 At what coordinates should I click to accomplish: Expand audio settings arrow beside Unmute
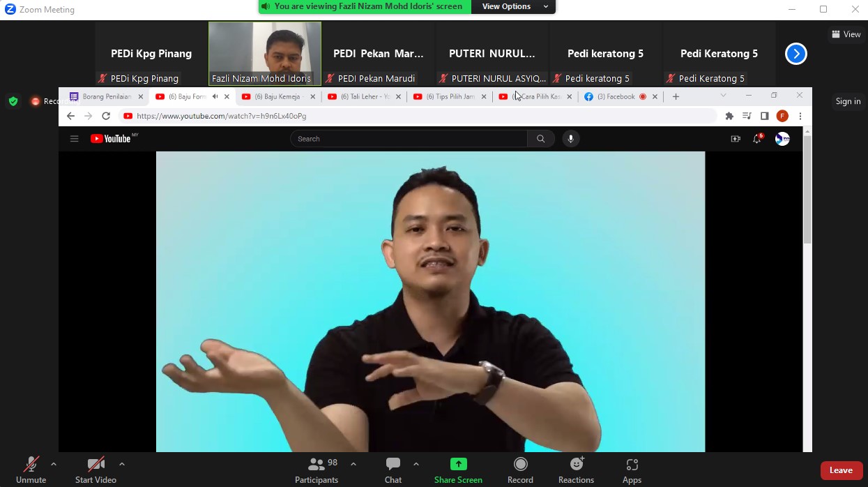(54, 464)
